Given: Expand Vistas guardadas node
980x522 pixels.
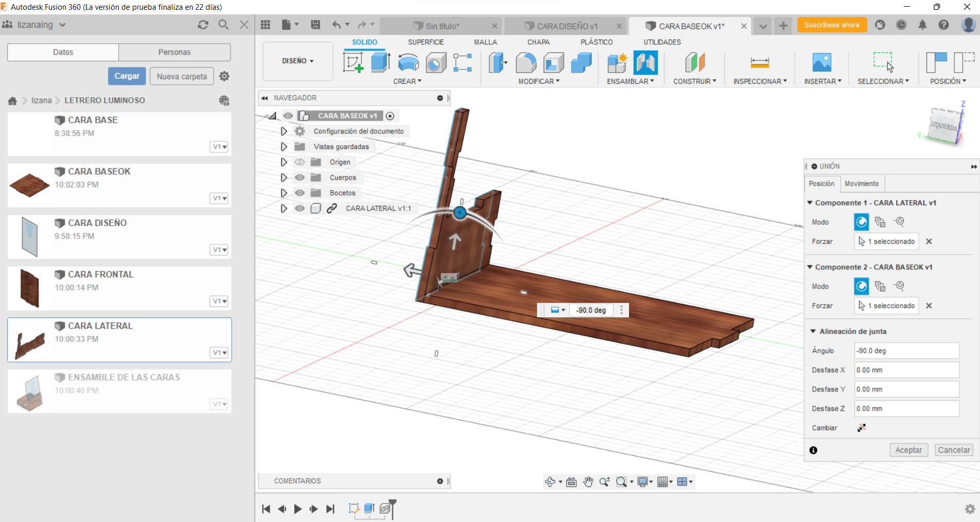Looking at the screenshot, I should coord(284,147).
